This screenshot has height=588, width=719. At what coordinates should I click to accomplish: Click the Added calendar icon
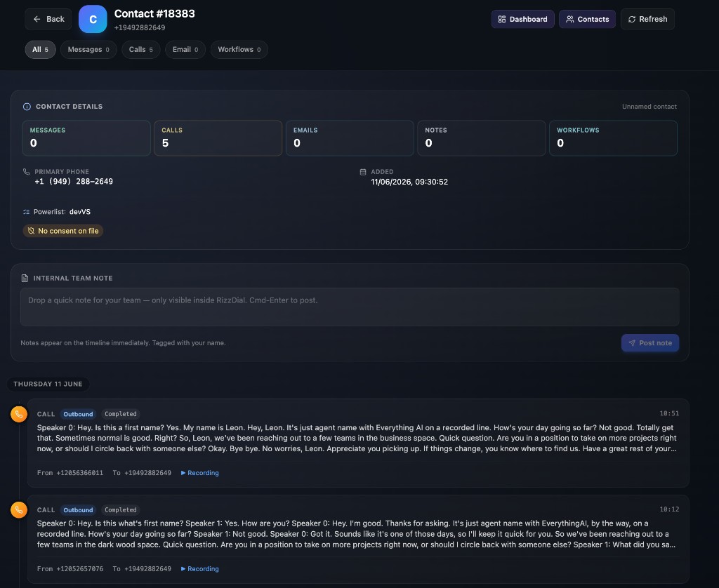363,172
